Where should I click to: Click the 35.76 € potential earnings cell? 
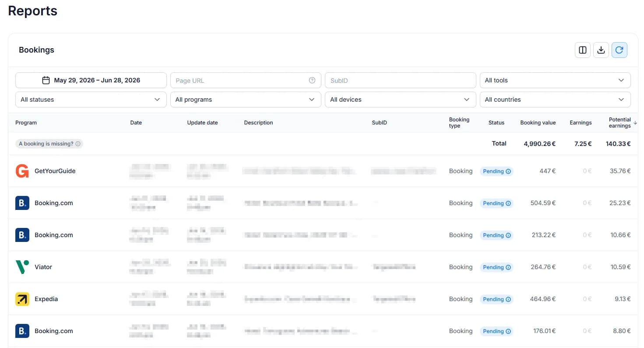pyautogui.click(x=620, y=171)
